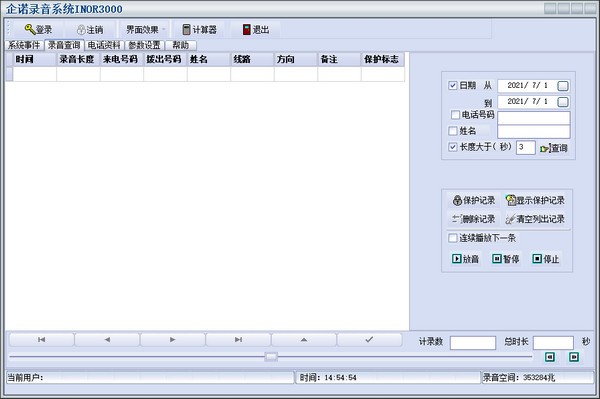Click the 备注 column header
The width and height of the screenshot is (600, 399).
coord(339,59)
